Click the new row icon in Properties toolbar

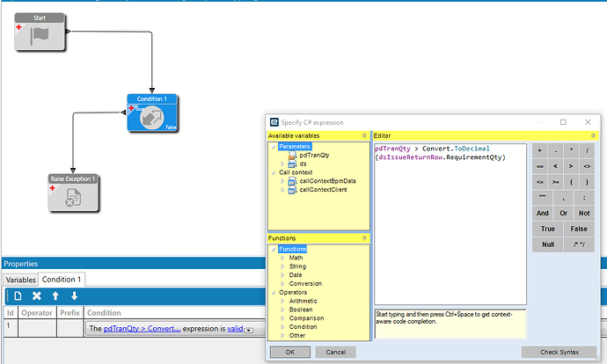[x=18, y=296]
